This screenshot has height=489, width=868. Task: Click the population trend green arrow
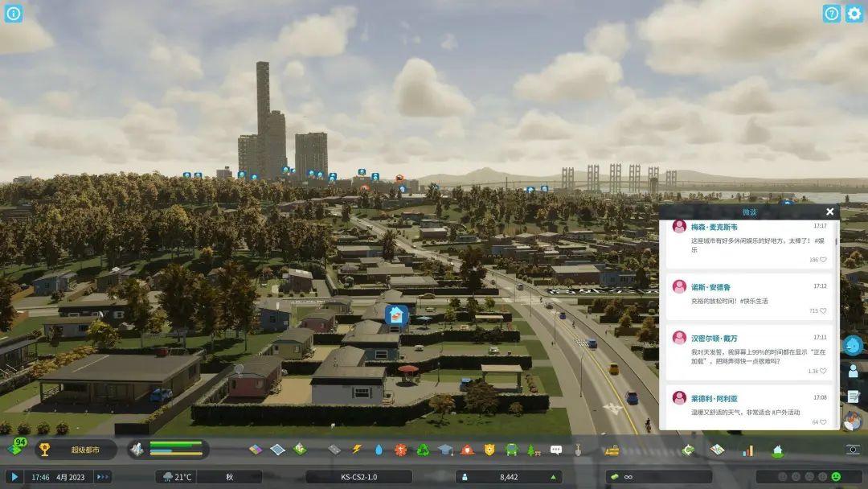[553, 477]
